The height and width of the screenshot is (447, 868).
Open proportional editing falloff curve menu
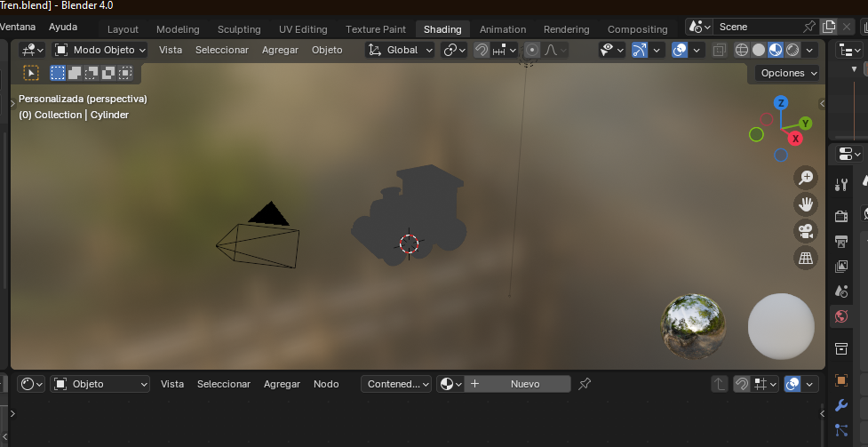pyautogui.click(x=554, y=50)
